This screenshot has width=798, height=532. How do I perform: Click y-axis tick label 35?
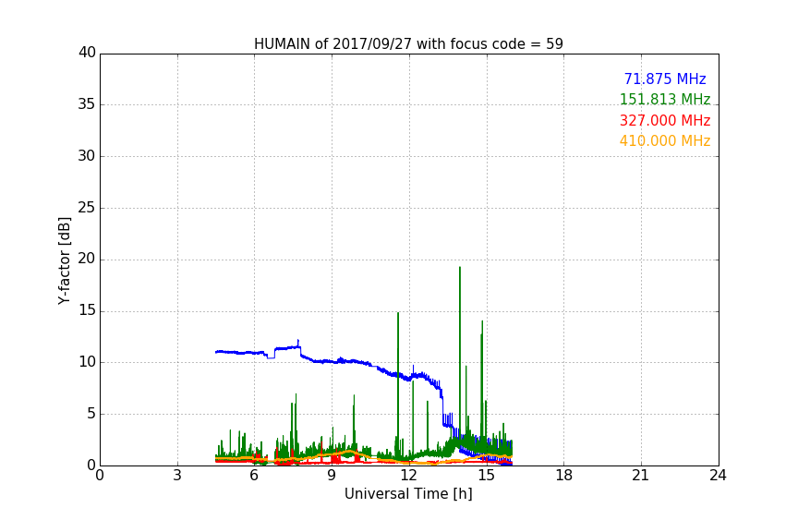87,104
